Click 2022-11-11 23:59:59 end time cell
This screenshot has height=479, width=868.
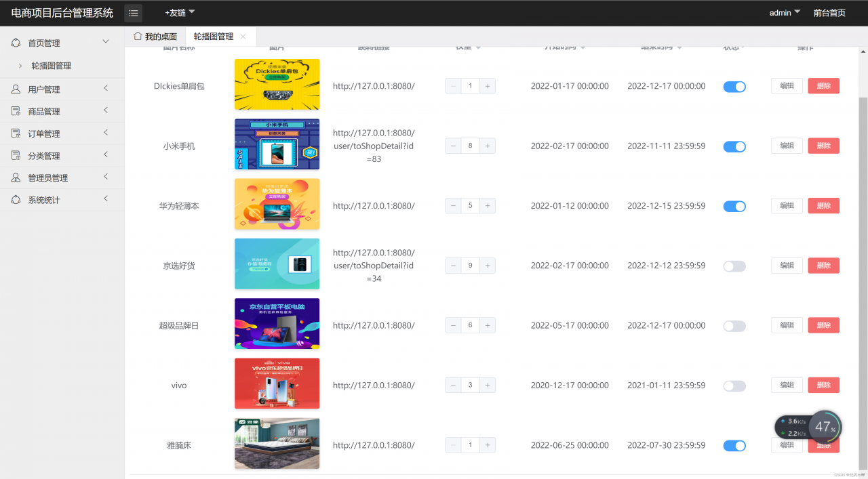pyautogui.click(x=666, y=146)
